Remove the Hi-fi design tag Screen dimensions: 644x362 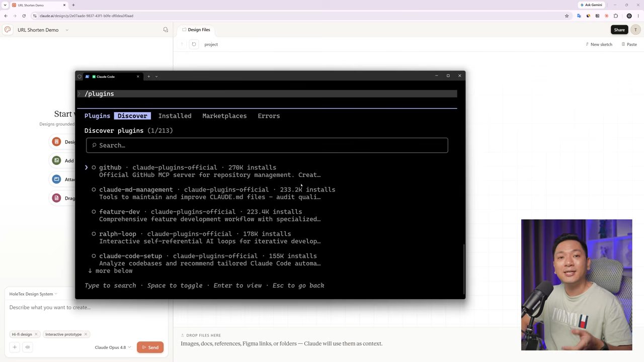[x=36, y=334]
